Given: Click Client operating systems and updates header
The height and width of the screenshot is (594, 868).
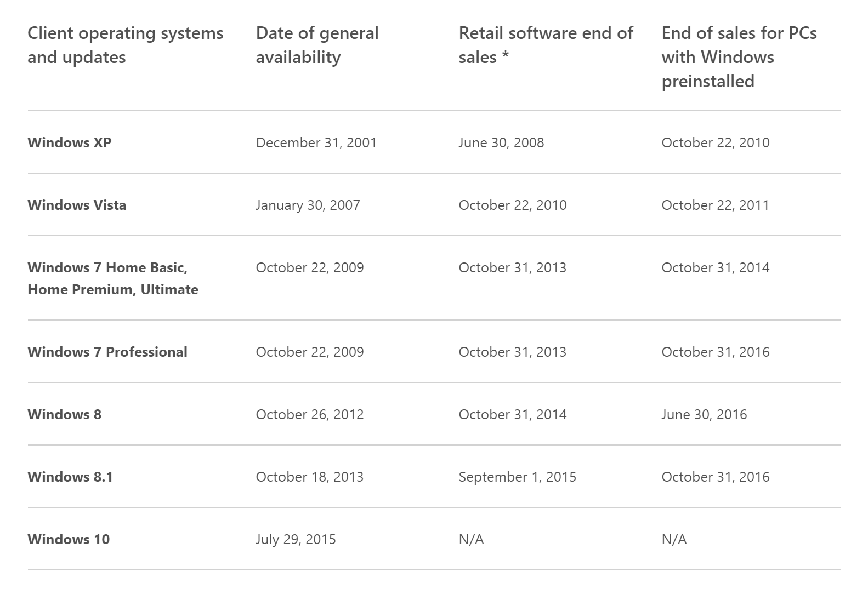Looking at the screenshot, I should (126, 45).
